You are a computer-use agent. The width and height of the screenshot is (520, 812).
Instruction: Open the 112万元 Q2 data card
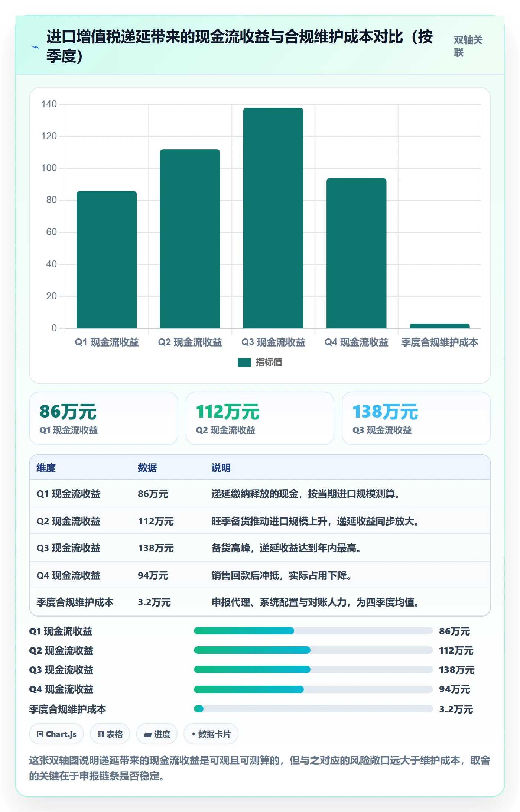tap(260, 418)
